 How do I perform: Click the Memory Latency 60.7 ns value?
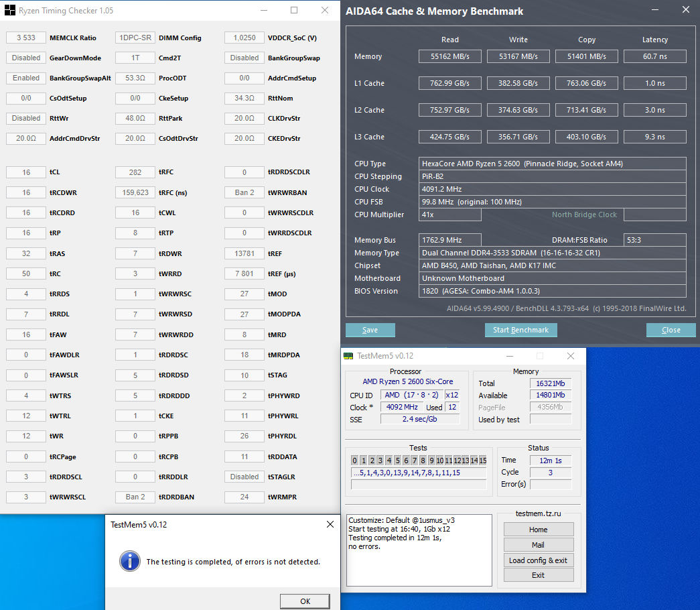click(655, 56)
